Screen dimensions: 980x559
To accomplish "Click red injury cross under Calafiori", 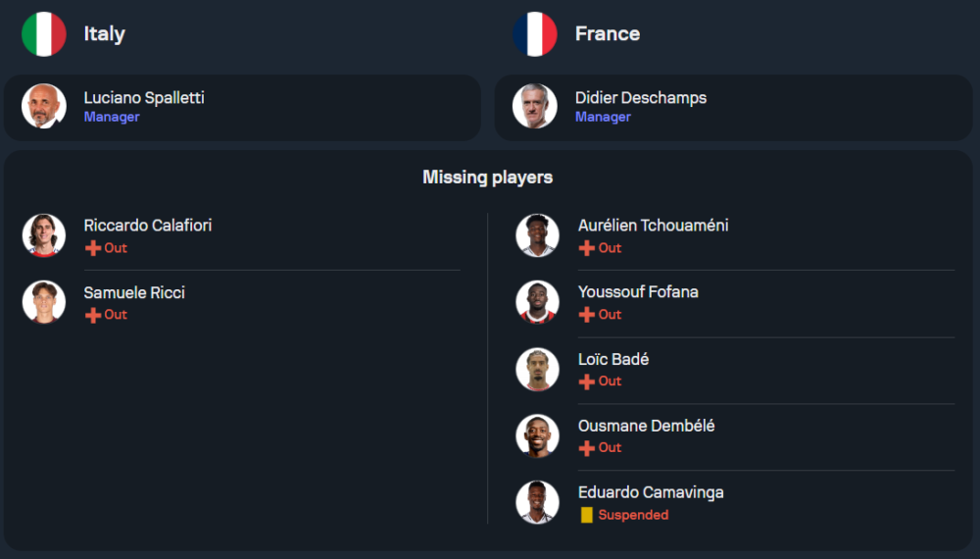I will pyautogui.click(x=93, y=248).
